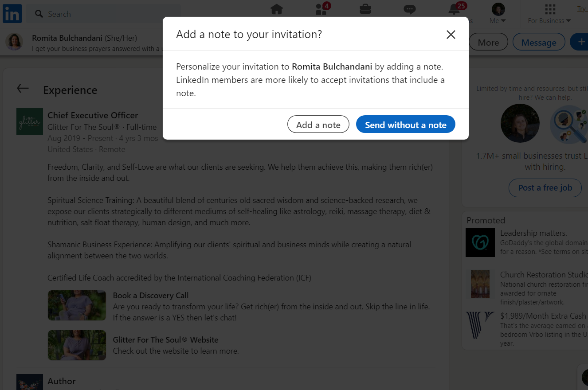Click the blue plus connect button

click(579, 42)
